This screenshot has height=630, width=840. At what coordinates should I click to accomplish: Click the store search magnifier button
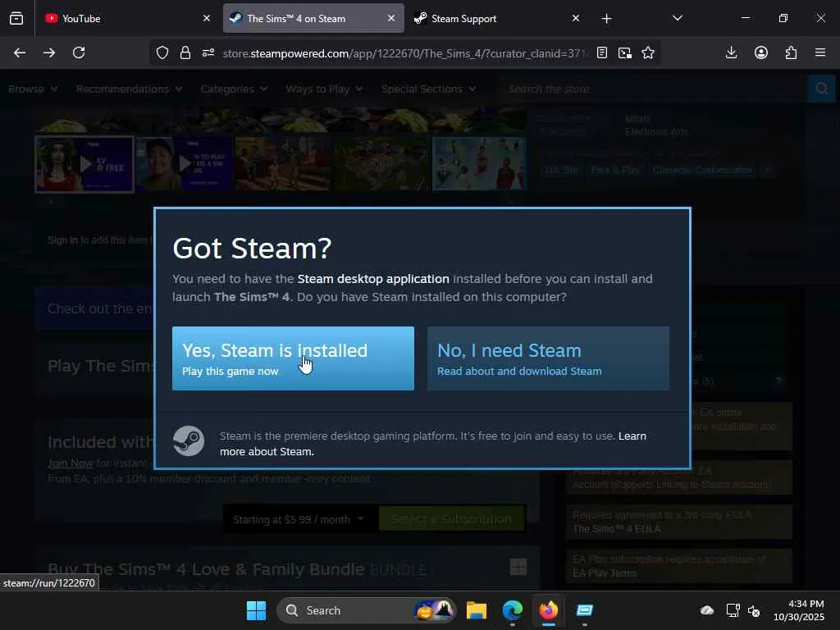point(821,89)
